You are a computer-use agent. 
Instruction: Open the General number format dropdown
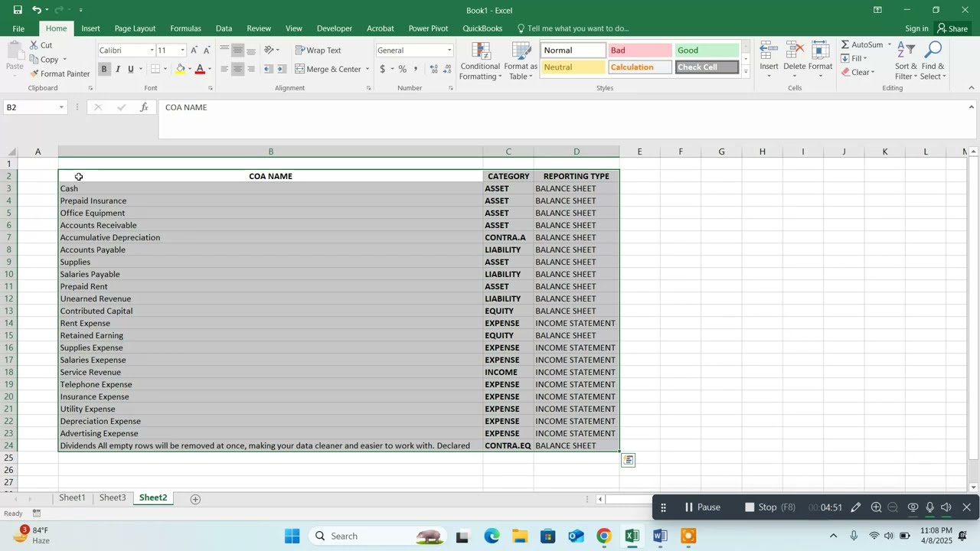(x=449, y=51)
